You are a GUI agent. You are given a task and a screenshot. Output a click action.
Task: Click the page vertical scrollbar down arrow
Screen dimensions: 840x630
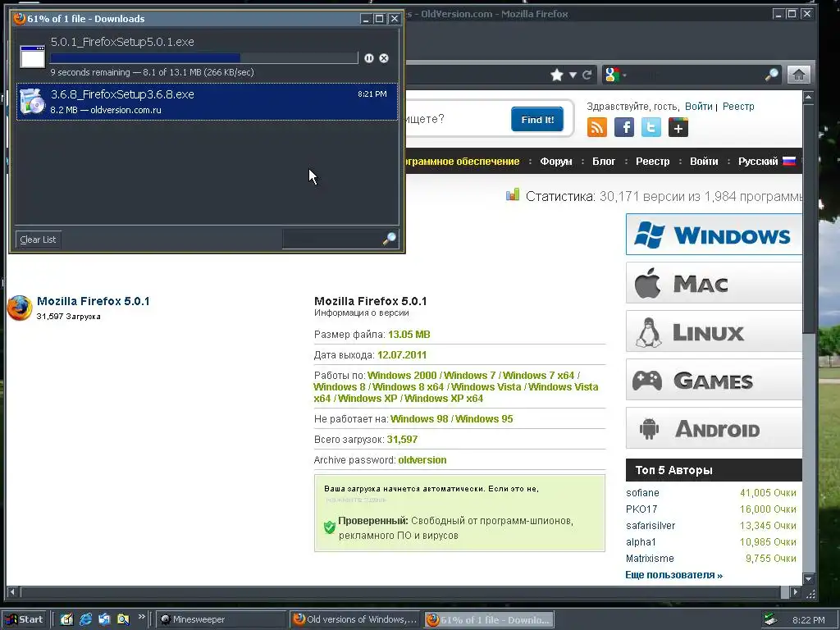pos(808,579)
